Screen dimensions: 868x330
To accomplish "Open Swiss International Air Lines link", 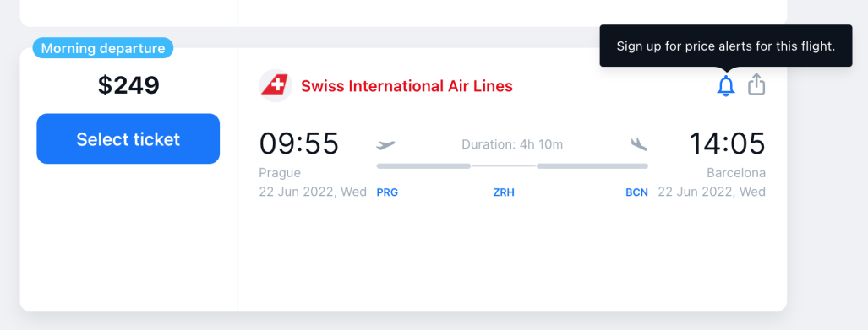I will 407,86.
